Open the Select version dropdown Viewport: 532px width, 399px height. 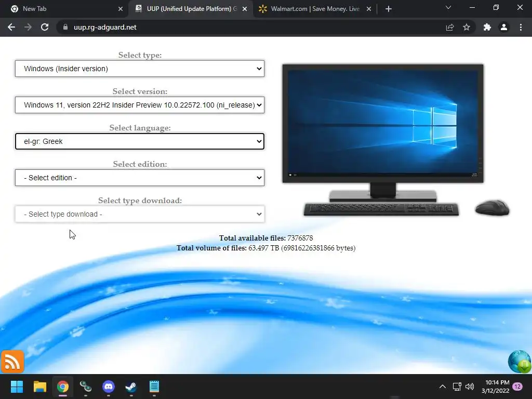pos(139,105)
